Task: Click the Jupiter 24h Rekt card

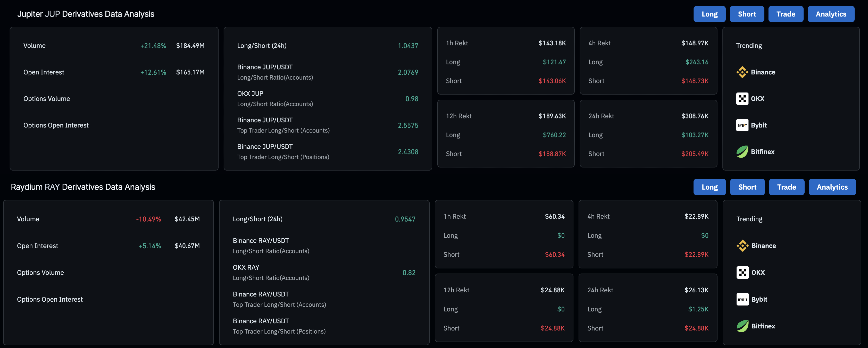Action: (x=648, y=134)
